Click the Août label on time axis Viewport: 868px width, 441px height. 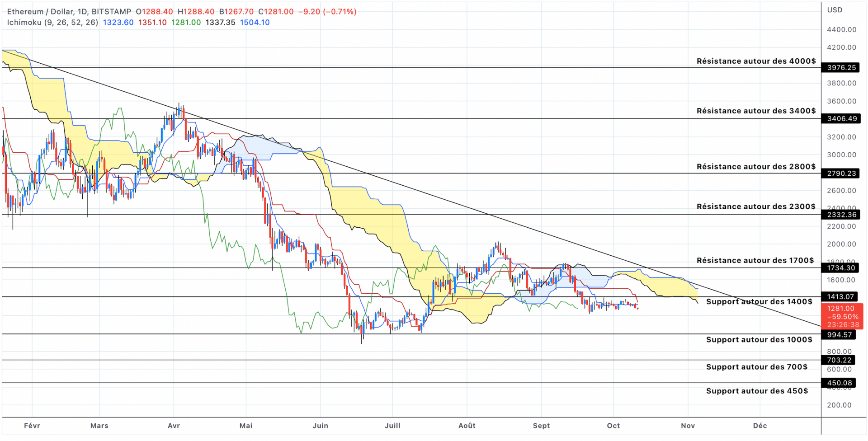[467, 426]
